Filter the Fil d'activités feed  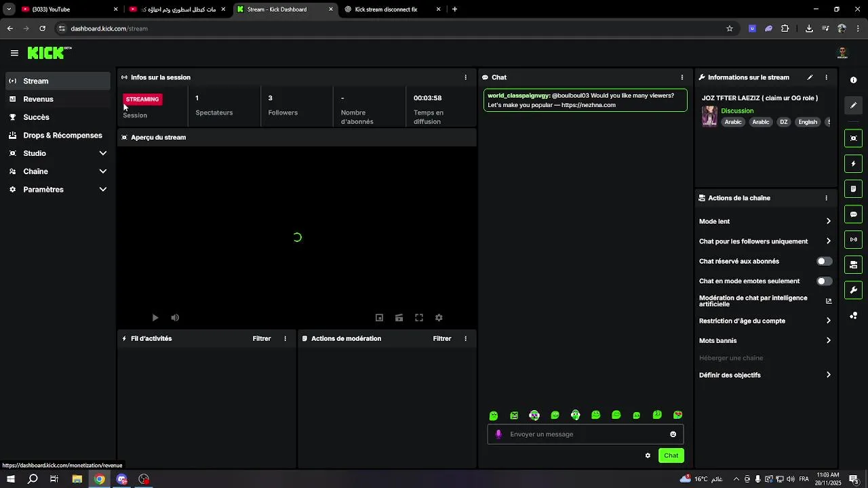pos(262,338)
